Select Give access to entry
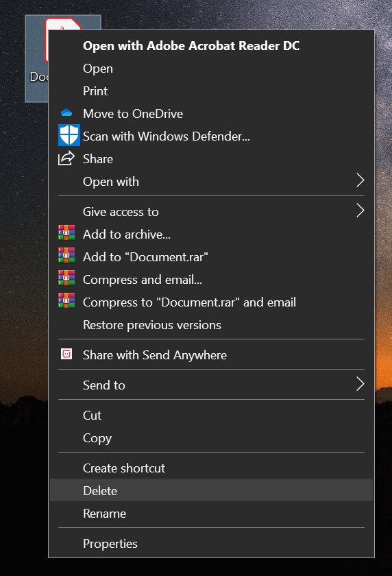Screen dimensions: 392x576 click(x=211, y=212)
